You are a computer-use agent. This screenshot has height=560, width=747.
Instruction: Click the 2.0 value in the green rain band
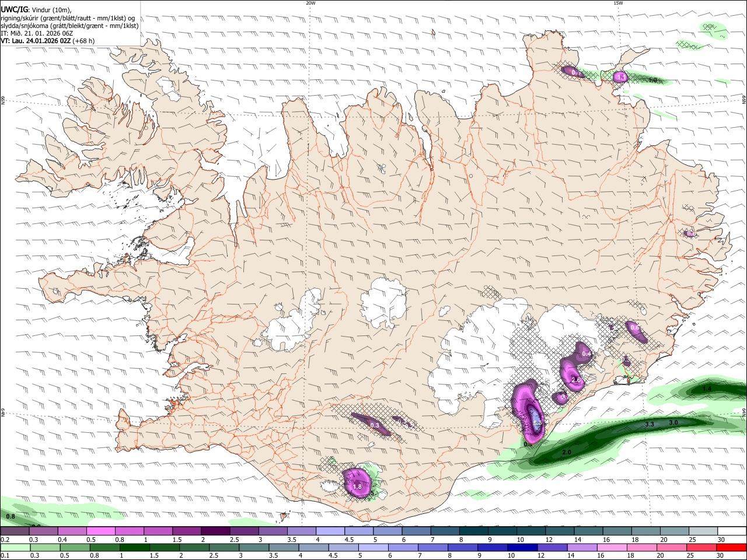click(x=566, y=453)
